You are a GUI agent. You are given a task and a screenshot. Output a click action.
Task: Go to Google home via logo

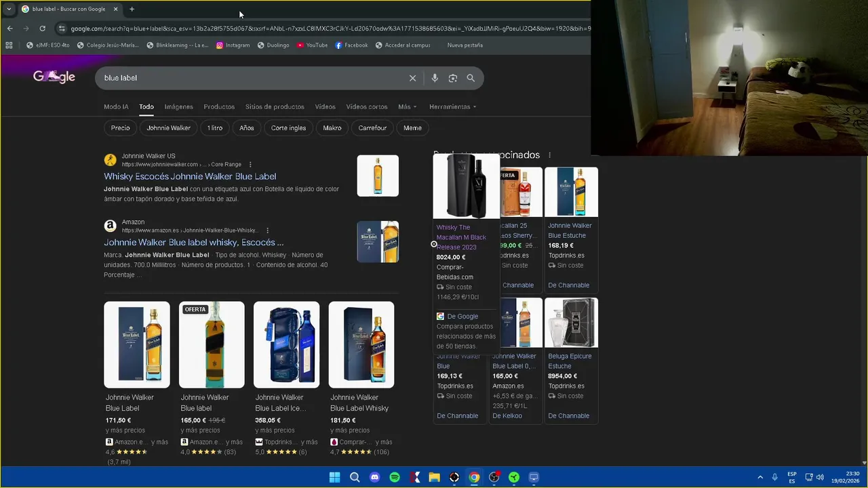(x=54, y=77)
